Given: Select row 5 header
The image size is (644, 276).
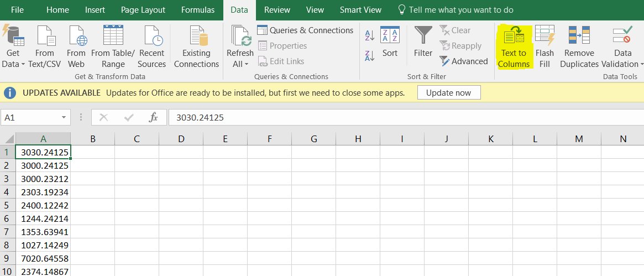Looking at the screenshot, I should coord(7,205).
